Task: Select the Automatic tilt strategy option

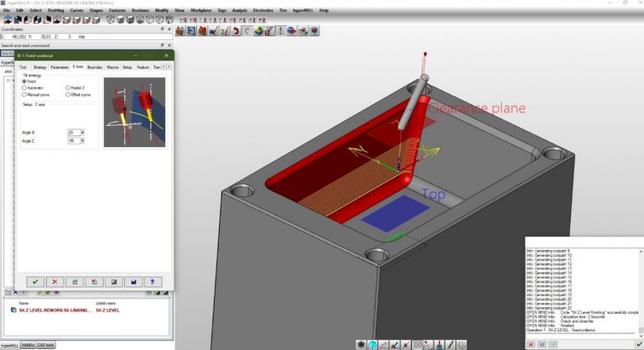Action: pyautogui.click(x=24, y=87)
